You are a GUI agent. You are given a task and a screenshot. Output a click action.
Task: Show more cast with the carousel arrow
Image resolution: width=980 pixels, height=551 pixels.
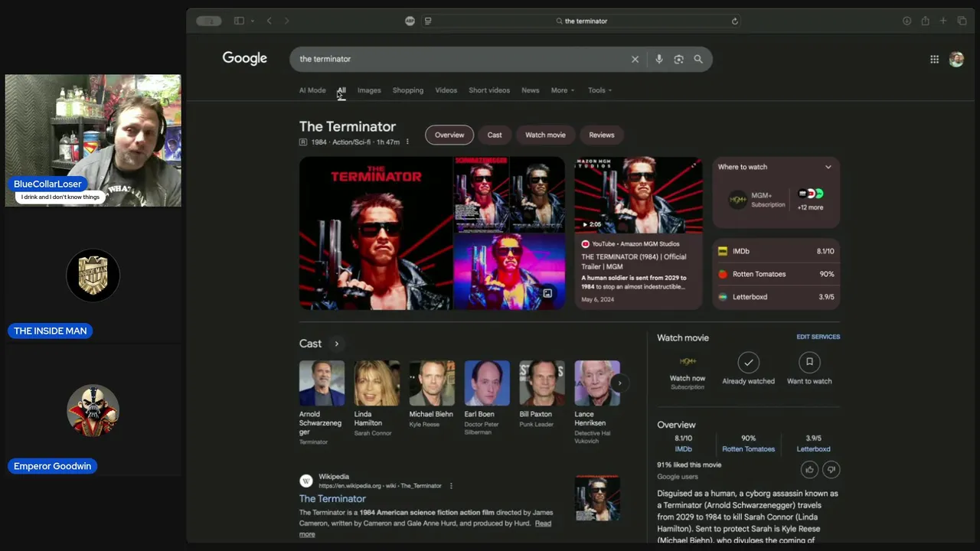(x=619, y=383)
